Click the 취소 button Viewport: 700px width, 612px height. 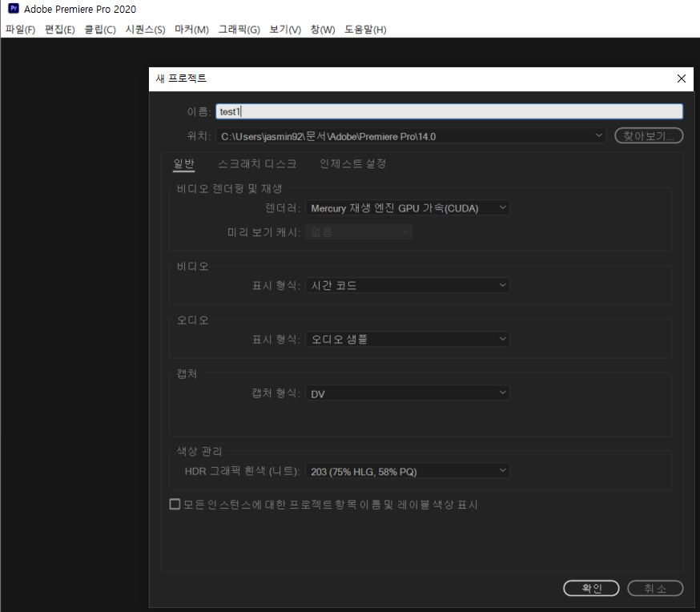(655, 588)
